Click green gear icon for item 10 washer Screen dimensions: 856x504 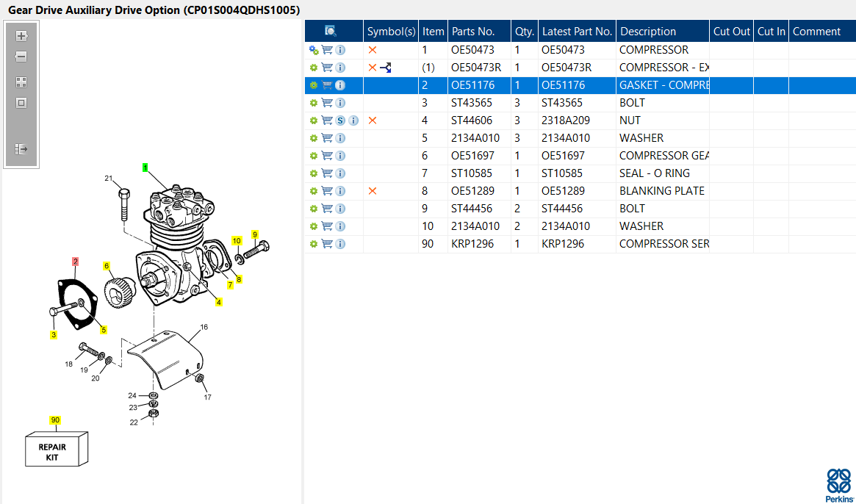pyautogui.click(x=314, y=226)
